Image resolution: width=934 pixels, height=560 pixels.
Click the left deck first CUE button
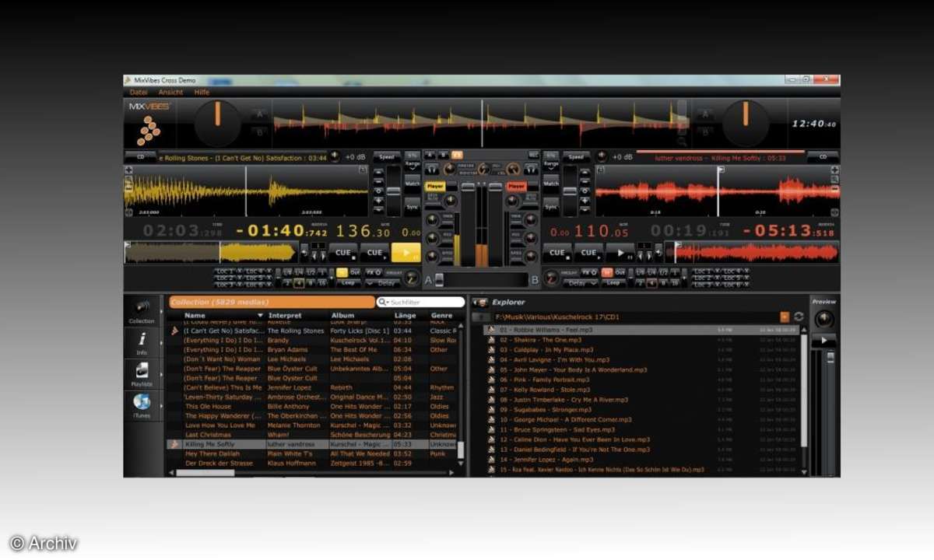click(343, 253)
